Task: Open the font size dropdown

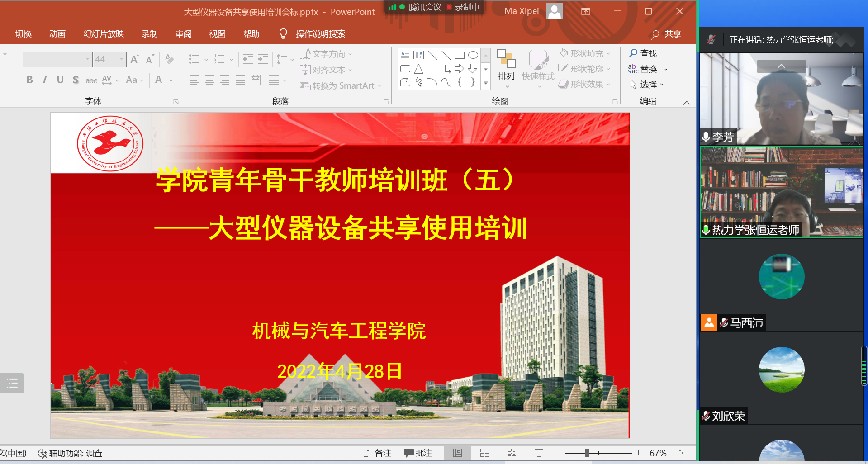Action: [121, 59]
